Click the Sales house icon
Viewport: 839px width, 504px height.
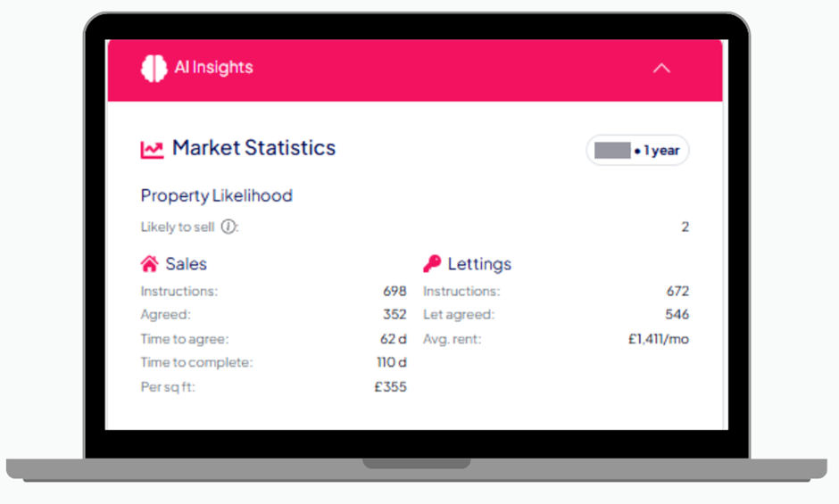click(150, 264)
